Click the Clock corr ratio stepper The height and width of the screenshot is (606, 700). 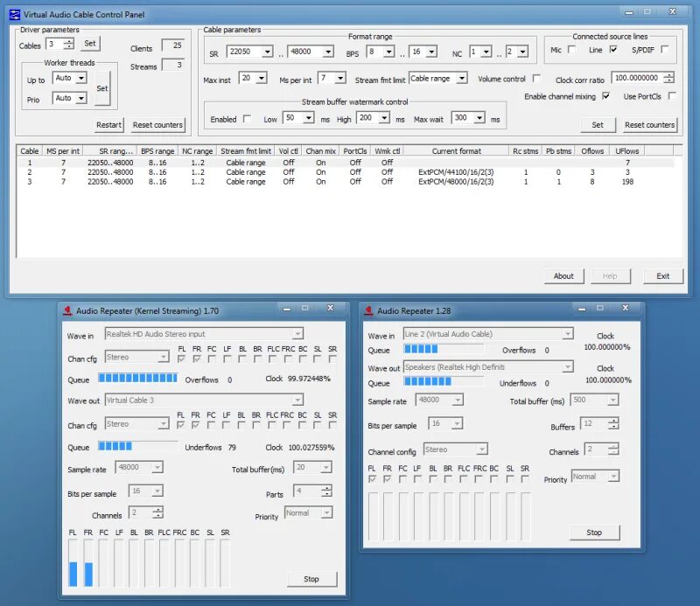668,78
